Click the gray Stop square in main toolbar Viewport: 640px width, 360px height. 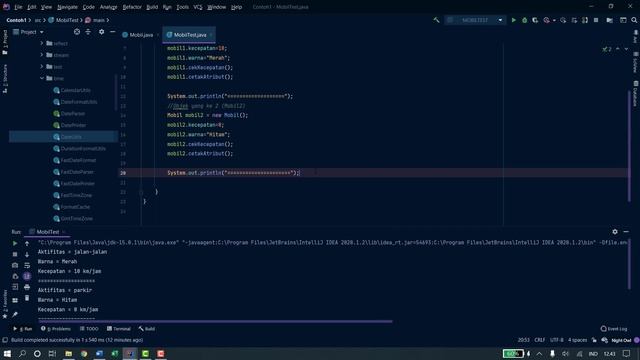click(x=596, y=20)
